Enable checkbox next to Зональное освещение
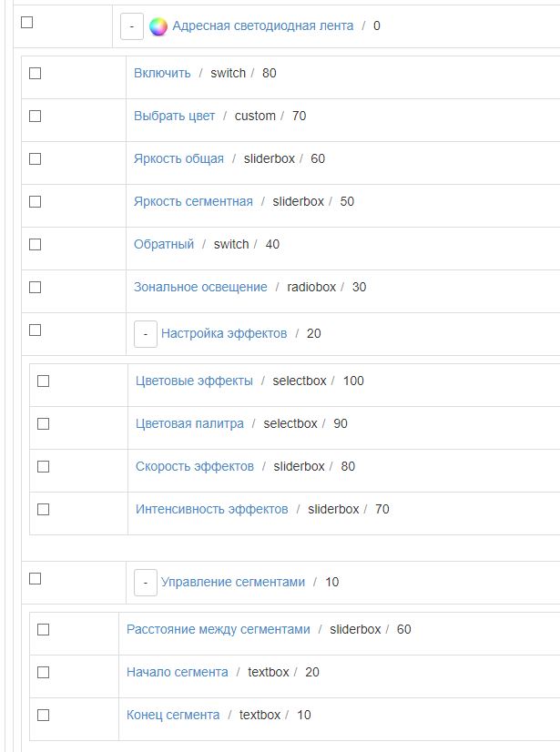The height and width of the screenshot is (752, 560). pyautogui.click(x=36, y=288)
